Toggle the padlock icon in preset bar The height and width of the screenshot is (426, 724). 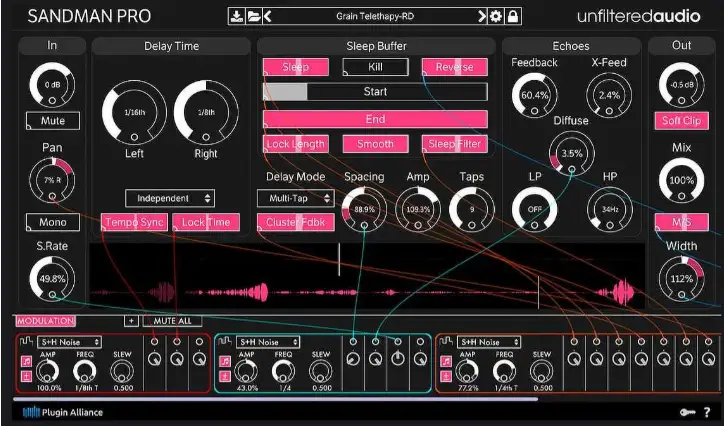(513, 17)
